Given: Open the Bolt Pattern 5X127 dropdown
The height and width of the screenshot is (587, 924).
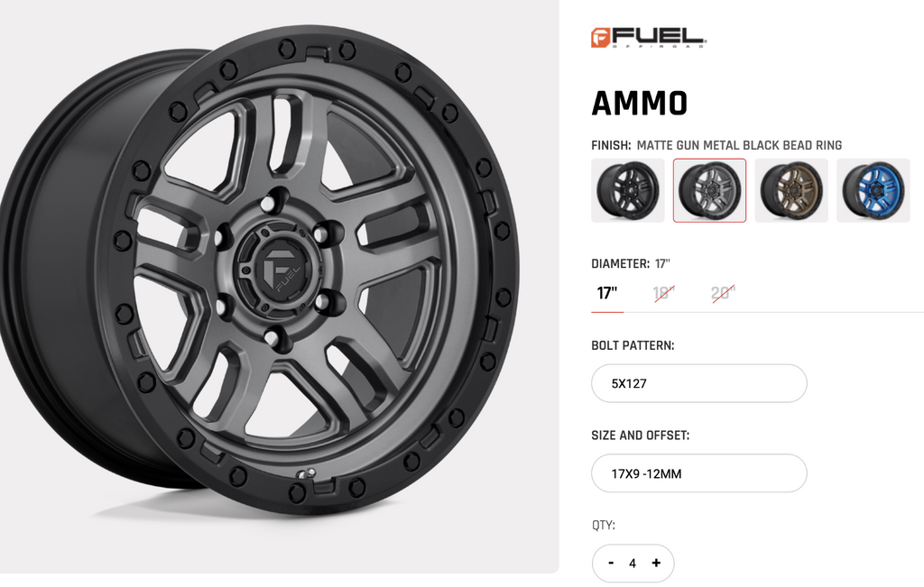Looking at the screenshot, I should pyautogui.click(x=699, y=383).
